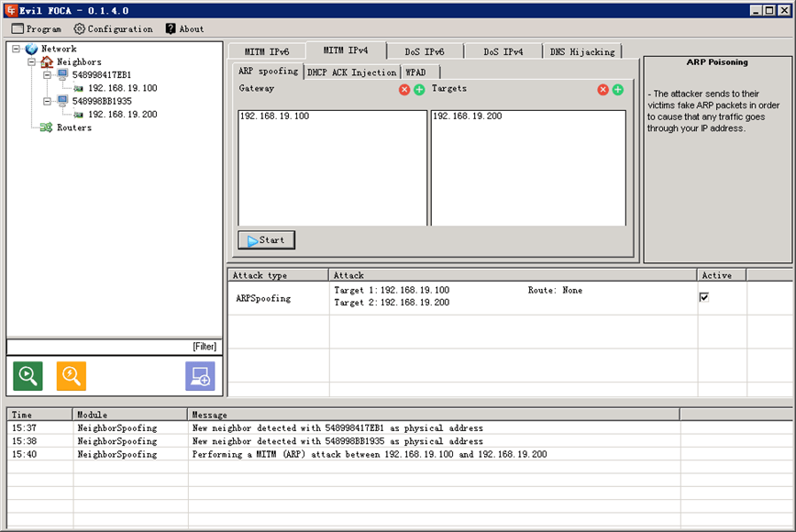Select 192.168.19.100 in Gateway list
This screenshot has height=532, width=796.
(274, 116)
